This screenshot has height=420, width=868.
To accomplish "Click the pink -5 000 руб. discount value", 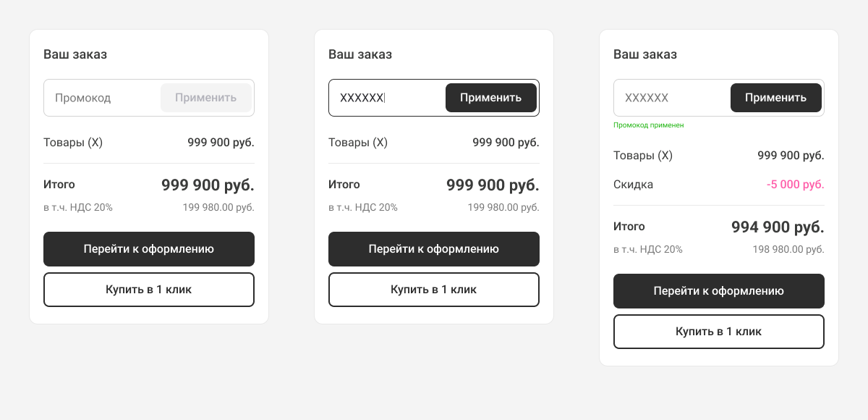I will pyautogui.click(x=795, y=185).
